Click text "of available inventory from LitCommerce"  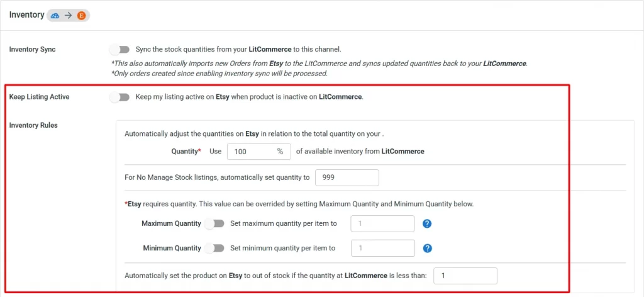[x=360, y=152]
